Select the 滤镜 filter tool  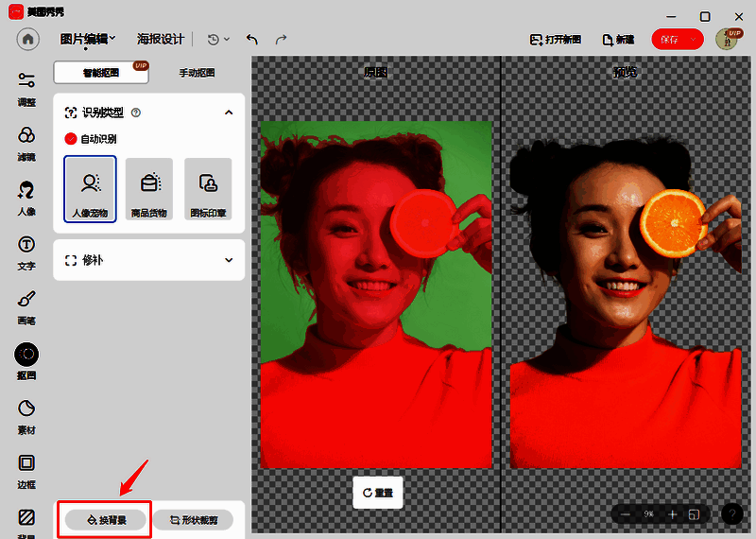click(x=26, y=142)
